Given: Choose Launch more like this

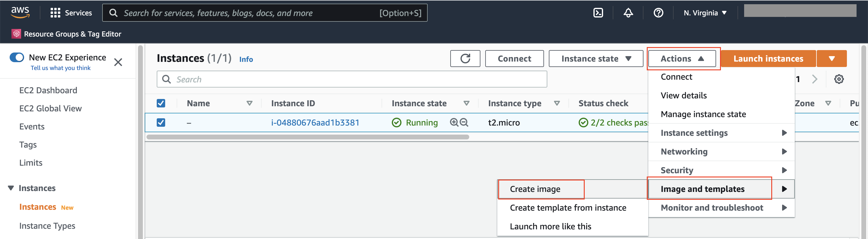Looking at the screenshot, I should (x=573, y=226).
